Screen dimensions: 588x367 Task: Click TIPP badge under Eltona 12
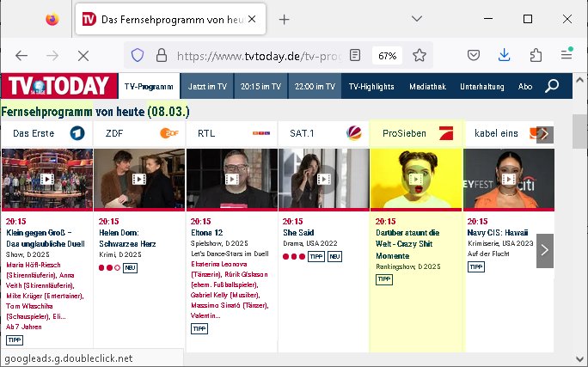[199, 329]
